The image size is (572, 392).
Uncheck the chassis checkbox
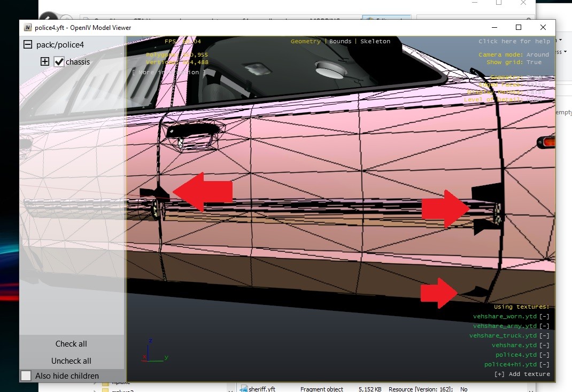(59, 61)
